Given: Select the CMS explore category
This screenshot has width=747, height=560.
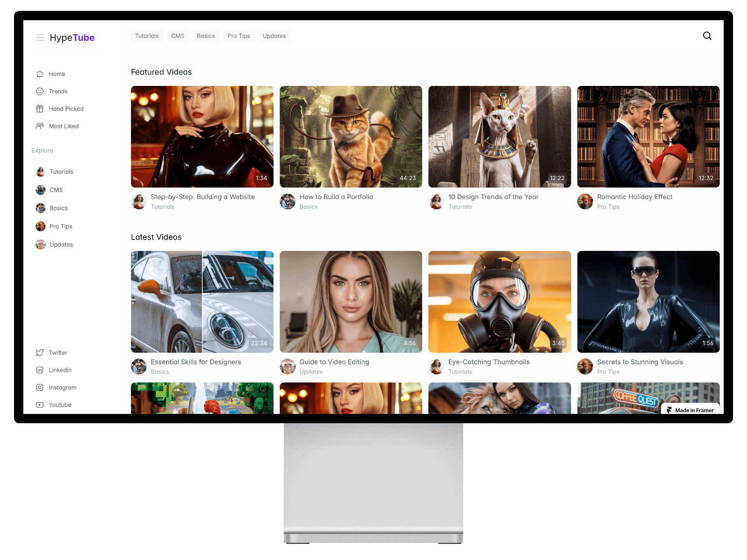Looking at the screenshot, I should [x=55, y=189].
